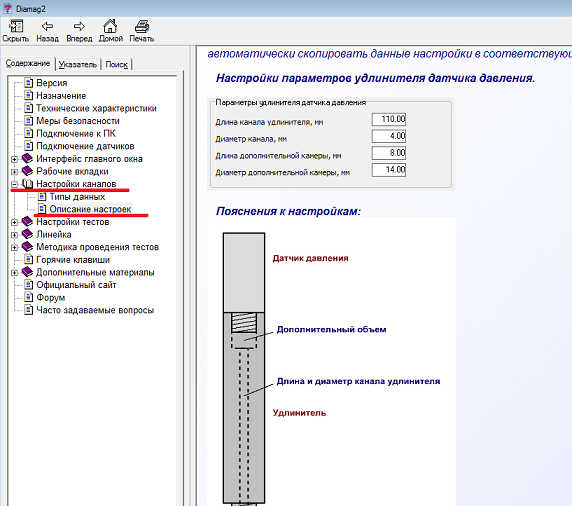Expand the Интерфейс главного окна node
Image resolution: width=572 pixels, height=506 pixels.
(14, 159)
